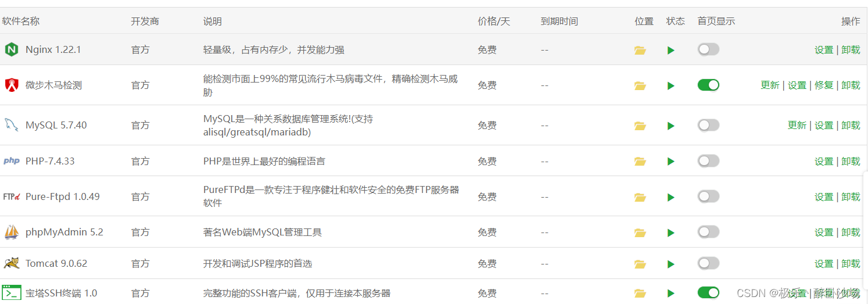Open 设置 for Pure-Ftpd 1.0.49
Viewport: 868px width, 304px height.
[824, 197]
